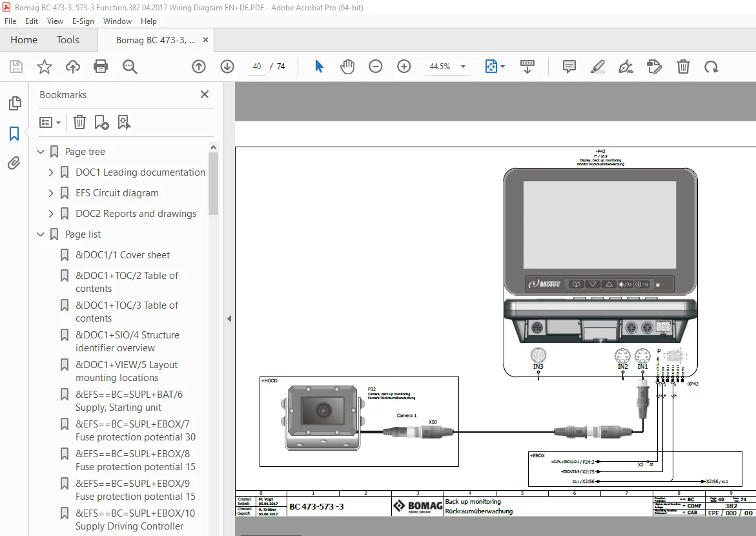Add a new bookmark
756x536 pixels.
point(102,123)
